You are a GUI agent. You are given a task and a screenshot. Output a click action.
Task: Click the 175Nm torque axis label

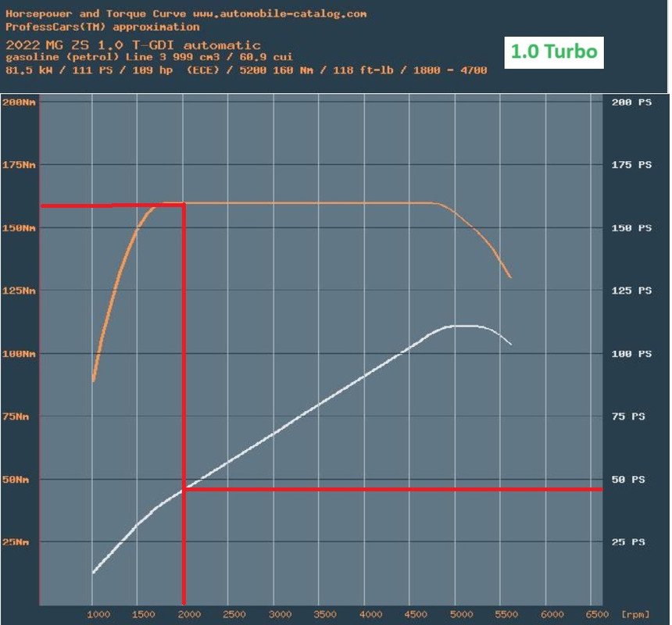[19, 165]
